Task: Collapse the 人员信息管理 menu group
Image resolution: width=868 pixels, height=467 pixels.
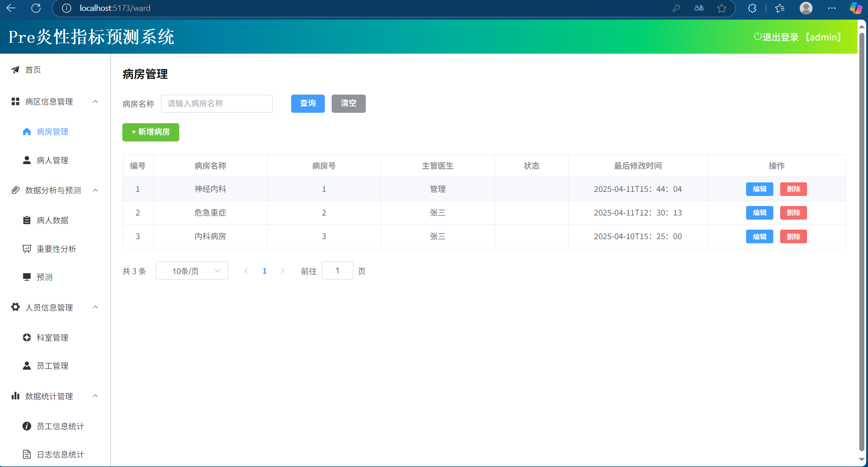Action: pyautogui.click(x=95, y=307)
